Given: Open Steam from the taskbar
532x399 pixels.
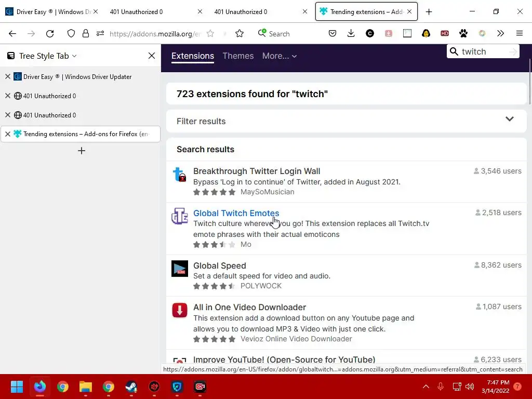Looking at the screenshot, I should [x=131, y=387].
